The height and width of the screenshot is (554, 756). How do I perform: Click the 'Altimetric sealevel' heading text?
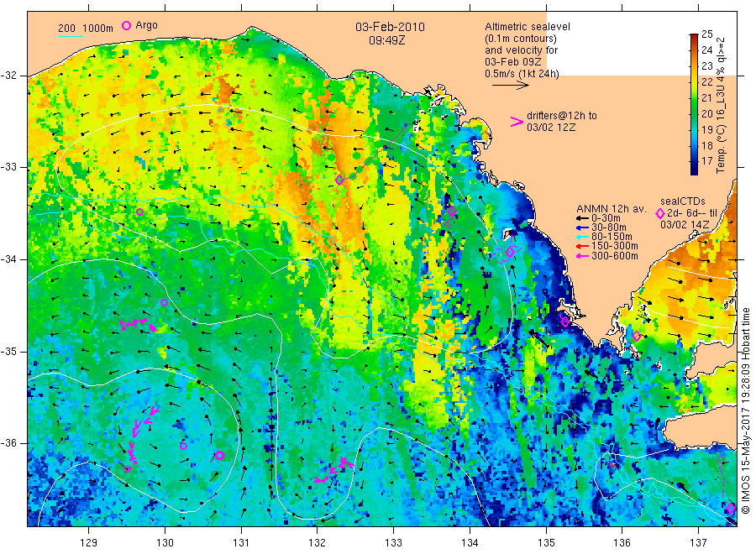coord(528,27)
